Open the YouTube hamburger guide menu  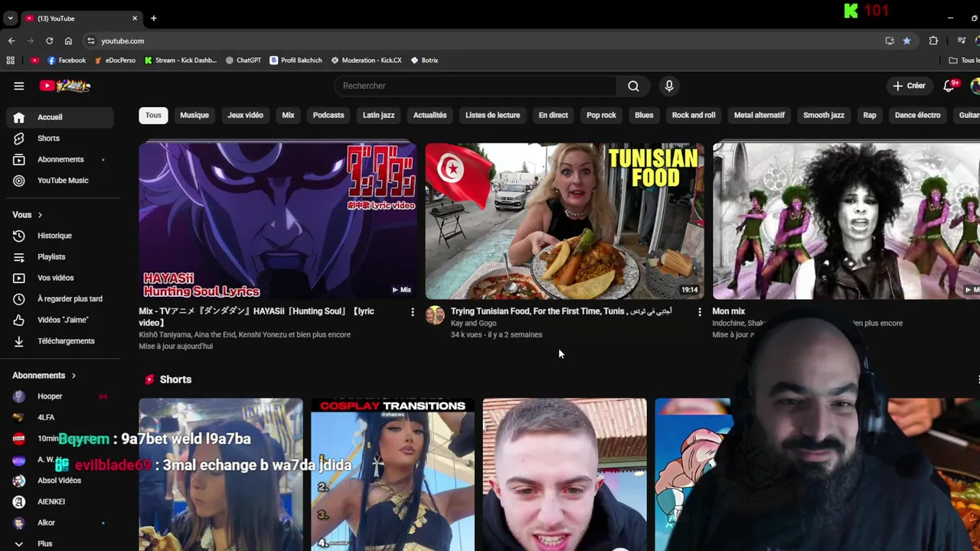[x=19, y=86]
